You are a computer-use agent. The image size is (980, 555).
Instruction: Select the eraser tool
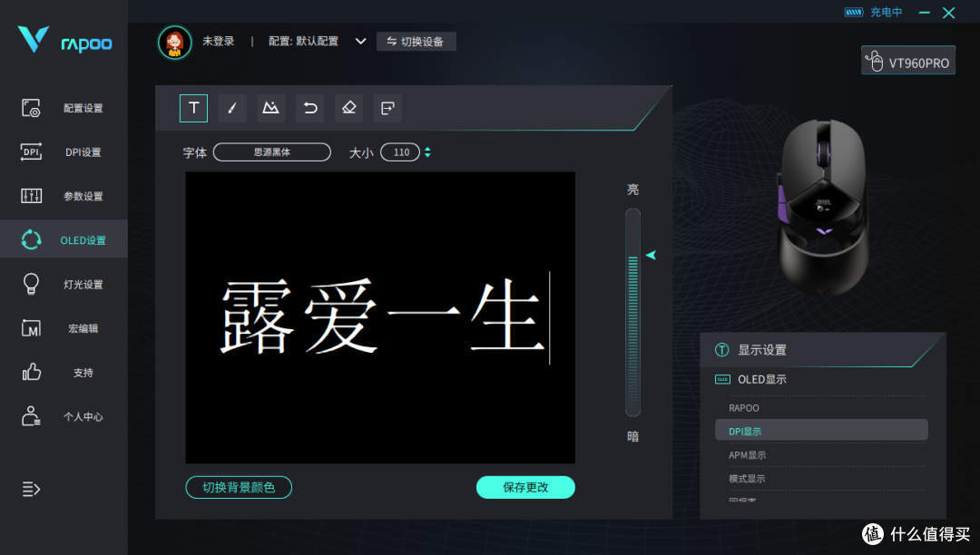point(348,108)
